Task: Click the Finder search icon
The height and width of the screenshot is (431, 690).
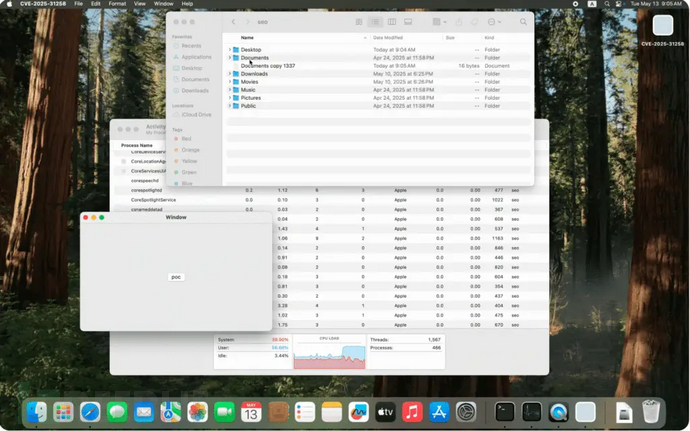Action: [x=523, y=22]
